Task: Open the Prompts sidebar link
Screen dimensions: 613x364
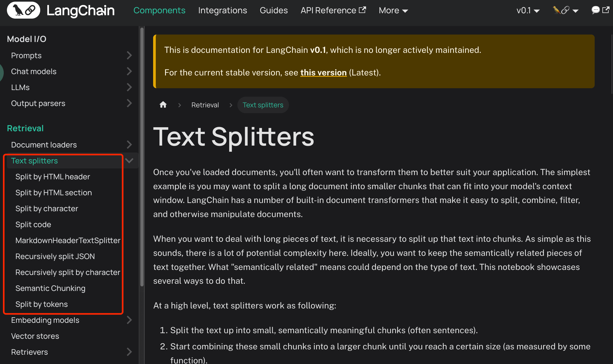Action: click(26, 55)
